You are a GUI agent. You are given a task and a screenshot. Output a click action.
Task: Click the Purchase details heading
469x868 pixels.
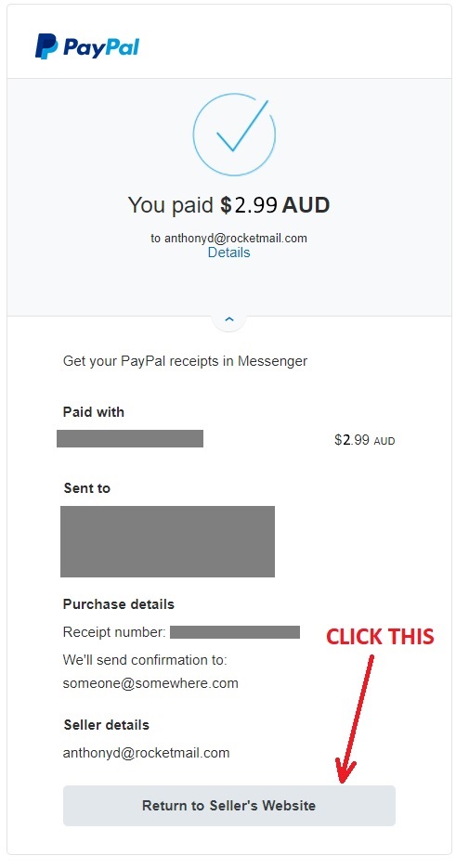(x=119, y=604)
